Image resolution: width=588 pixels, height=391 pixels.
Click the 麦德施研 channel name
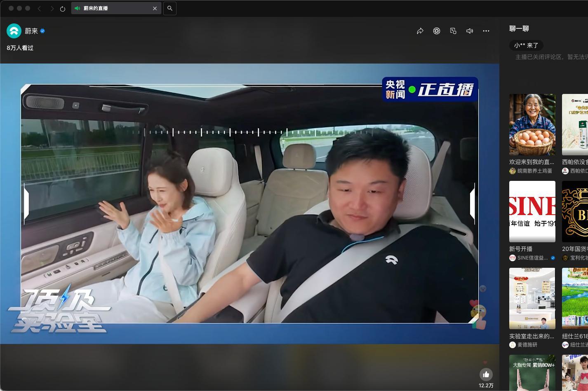tap(527, 344)
